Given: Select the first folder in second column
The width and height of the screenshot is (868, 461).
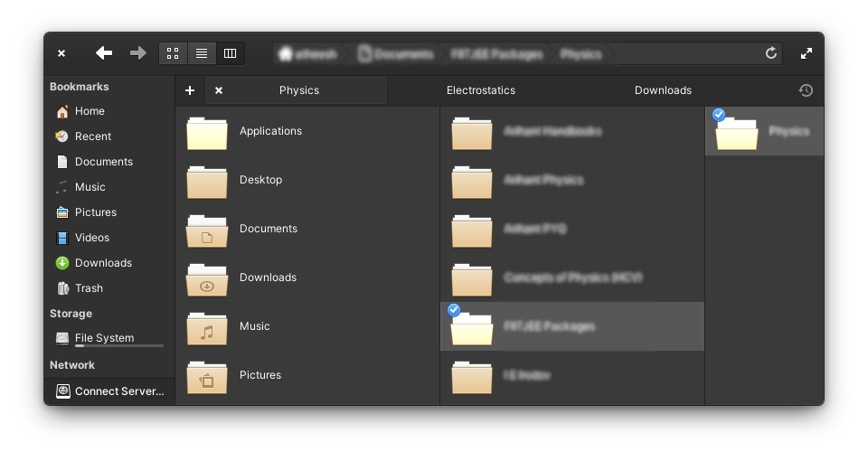Looking at the screenshot, I should tap(571, 131).
